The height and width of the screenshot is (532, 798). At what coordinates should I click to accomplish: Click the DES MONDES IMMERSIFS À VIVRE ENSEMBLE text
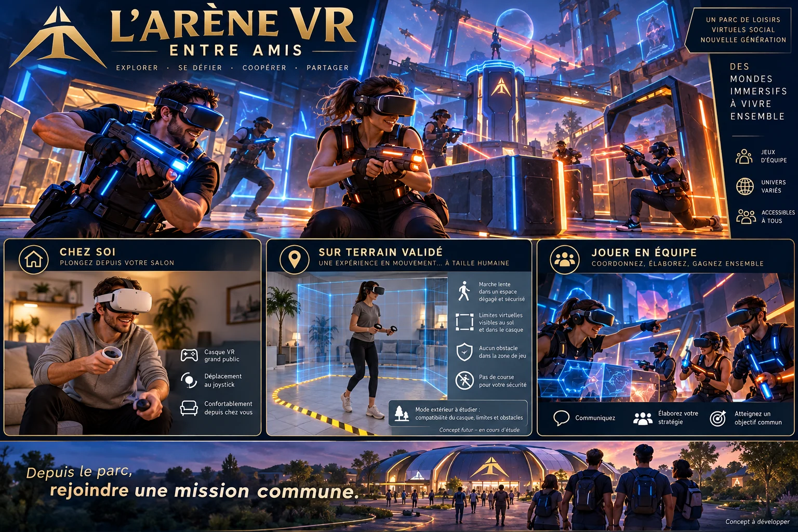coord(757,91)
